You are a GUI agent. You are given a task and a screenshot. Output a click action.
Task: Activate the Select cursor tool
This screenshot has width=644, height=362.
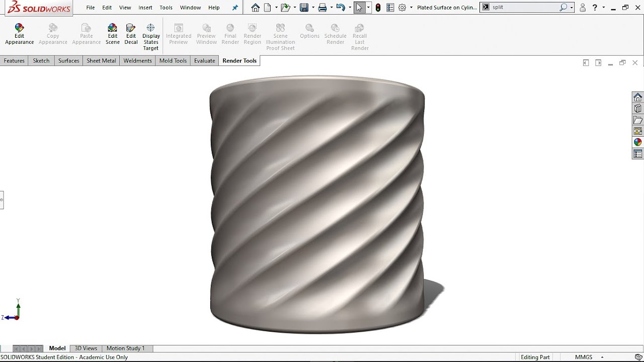click(359, 8)
